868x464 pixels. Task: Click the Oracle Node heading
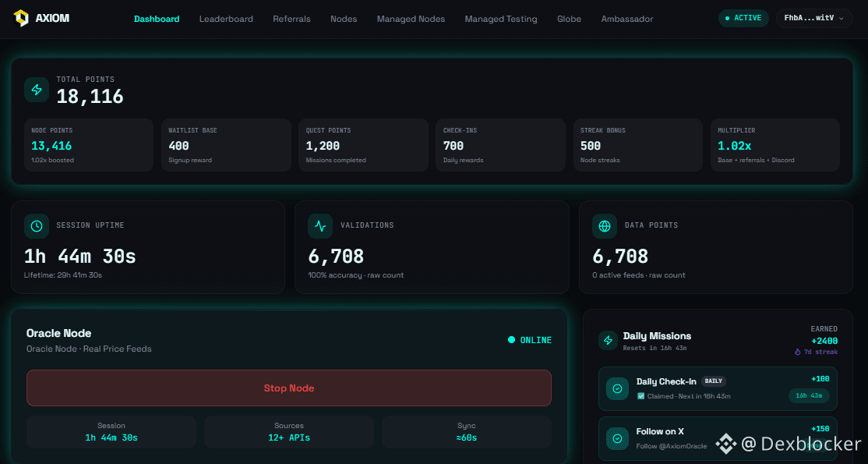coord(58,333)
